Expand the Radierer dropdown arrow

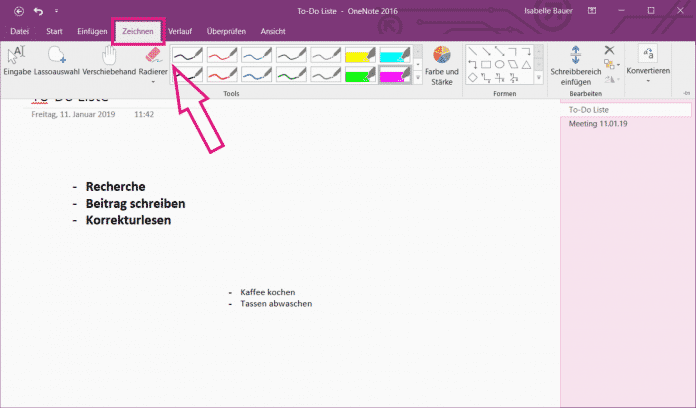(x=153, y=82)
